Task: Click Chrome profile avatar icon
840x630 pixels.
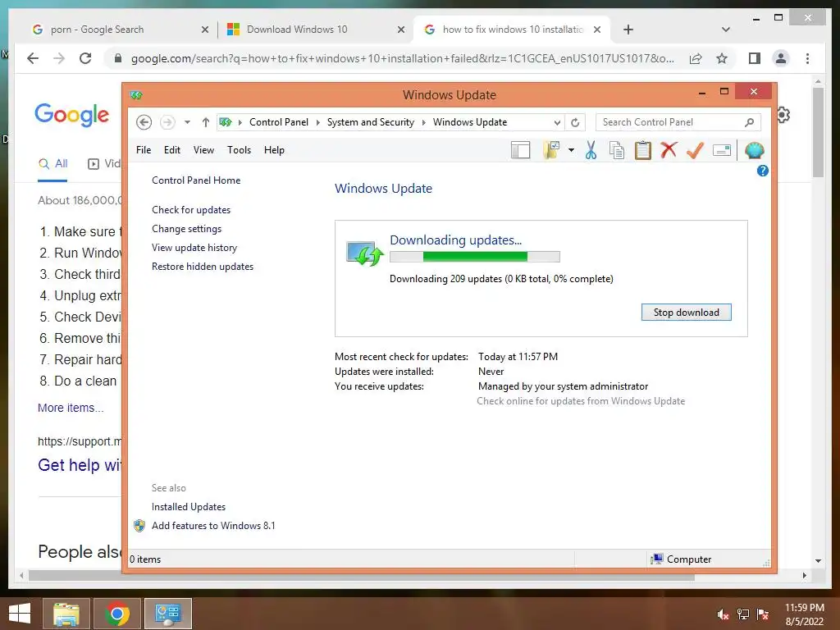Action: pyautogui.click(x=781, y=58)
